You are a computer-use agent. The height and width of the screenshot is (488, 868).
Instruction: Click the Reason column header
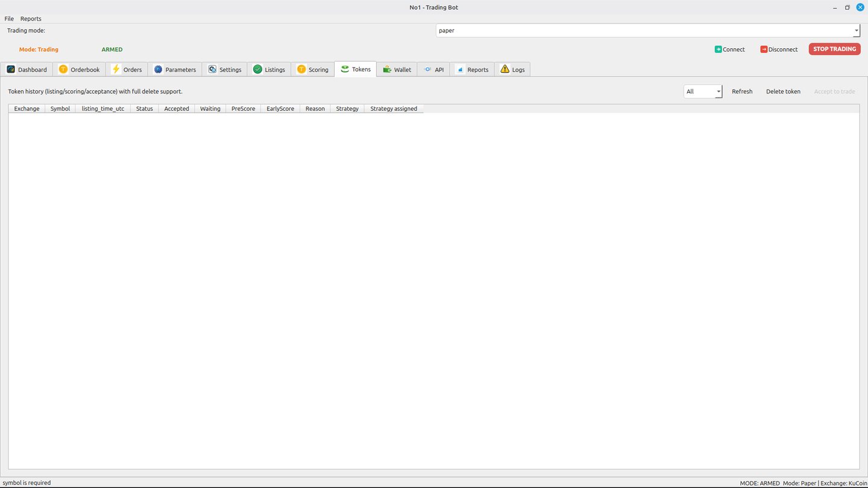tap(315, 108)
